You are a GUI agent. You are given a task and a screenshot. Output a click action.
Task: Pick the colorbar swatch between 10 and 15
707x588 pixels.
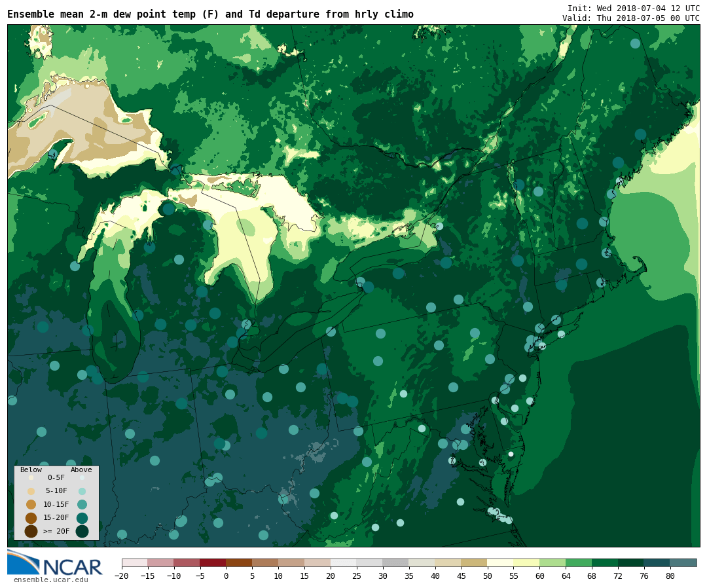(x=292, y=562)
